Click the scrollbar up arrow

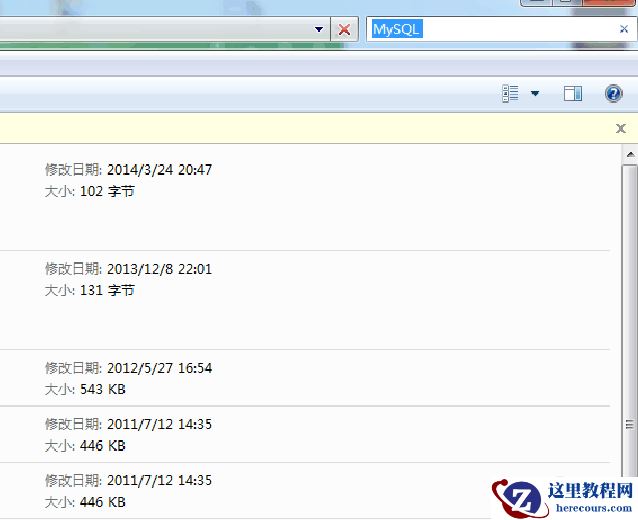tap(630, 155)
